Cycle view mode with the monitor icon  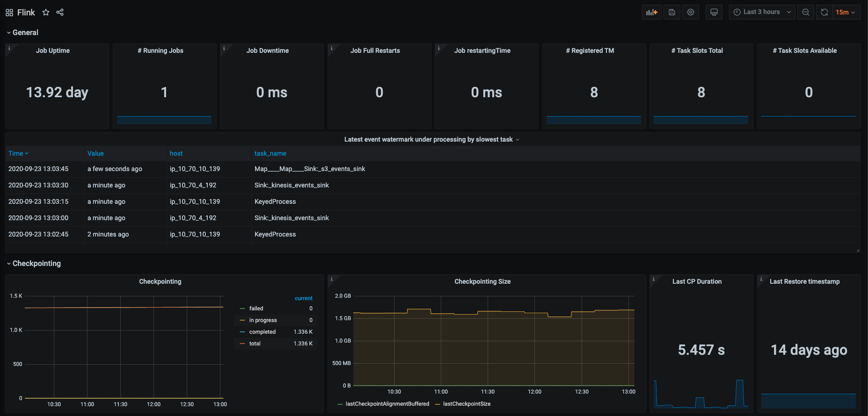pos(714,12)
